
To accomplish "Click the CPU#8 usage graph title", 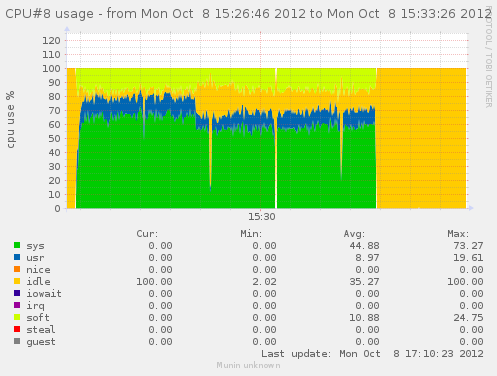I will tap(248, 14).
